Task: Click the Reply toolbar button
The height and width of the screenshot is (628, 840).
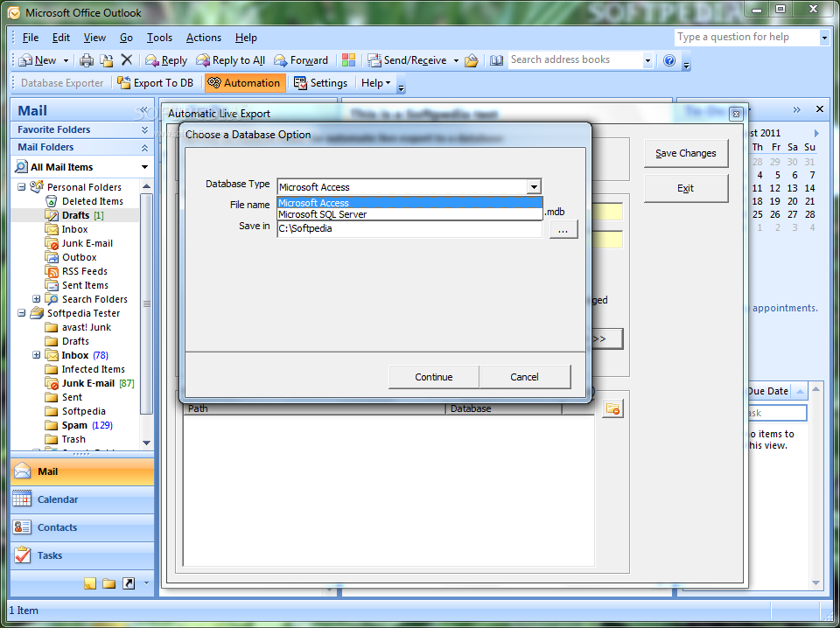Action: [166, 60]
